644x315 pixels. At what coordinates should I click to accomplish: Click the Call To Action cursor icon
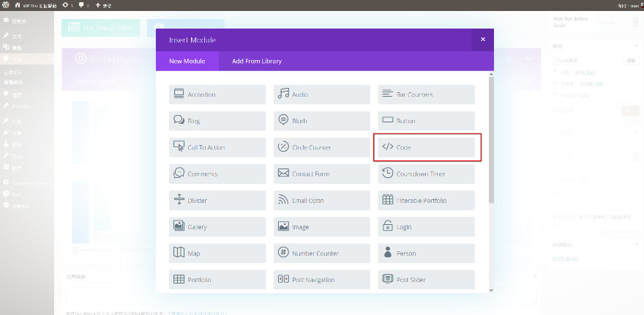click(179, 147)
